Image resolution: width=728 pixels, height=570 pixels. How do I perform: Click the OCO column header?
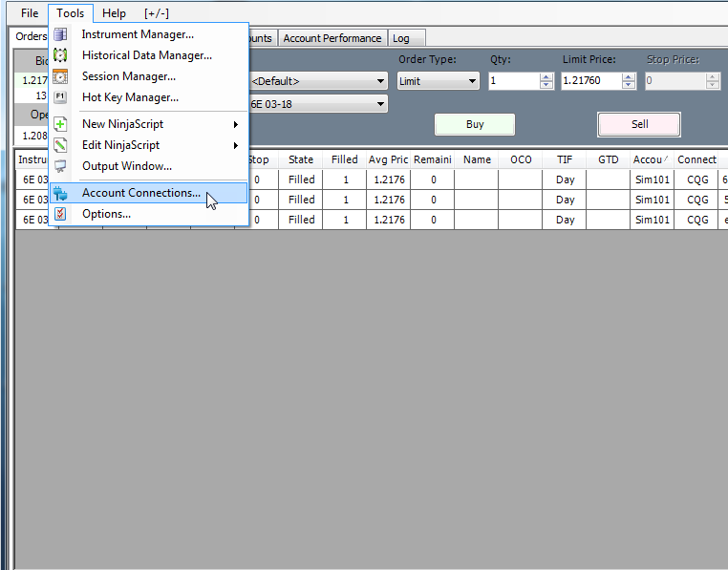click(521, 159)
